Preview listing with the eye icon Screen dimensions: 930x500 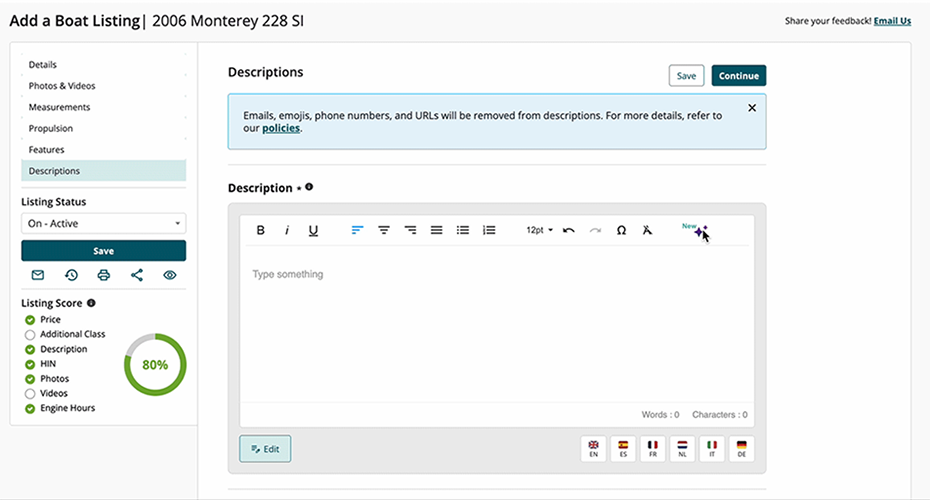170,275
